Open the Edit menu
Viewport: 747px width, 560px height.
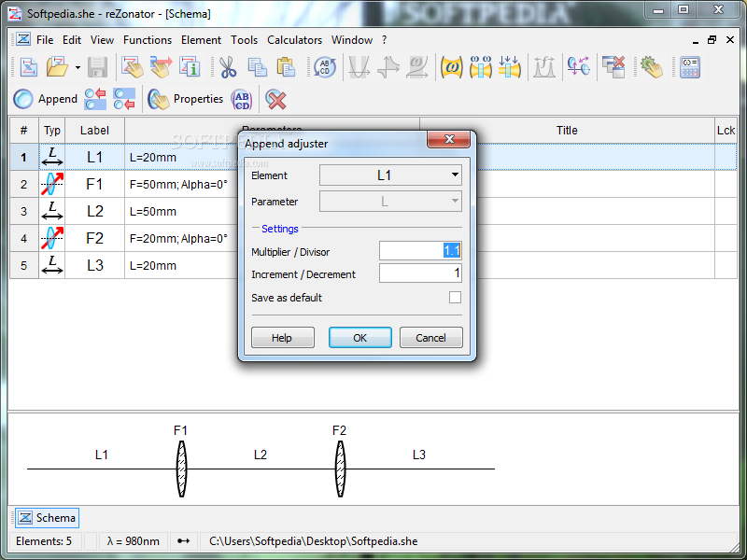coord(72,40)
